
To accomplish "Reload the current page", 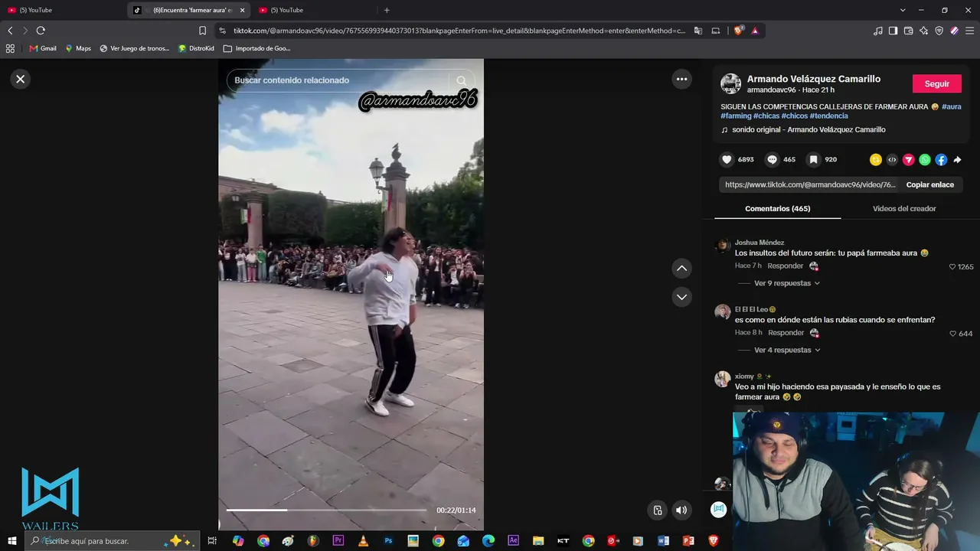I will tap(41, 31).
